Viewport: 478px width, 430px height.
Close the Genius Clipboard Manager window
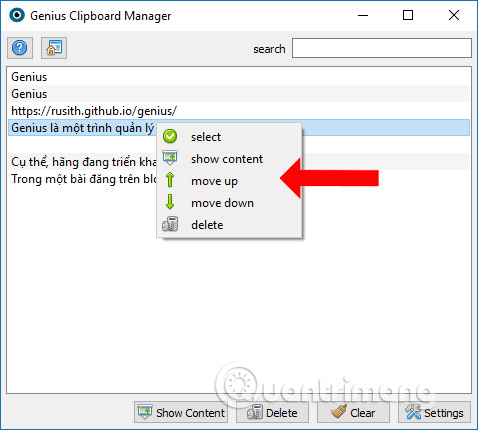click(454, 15)
